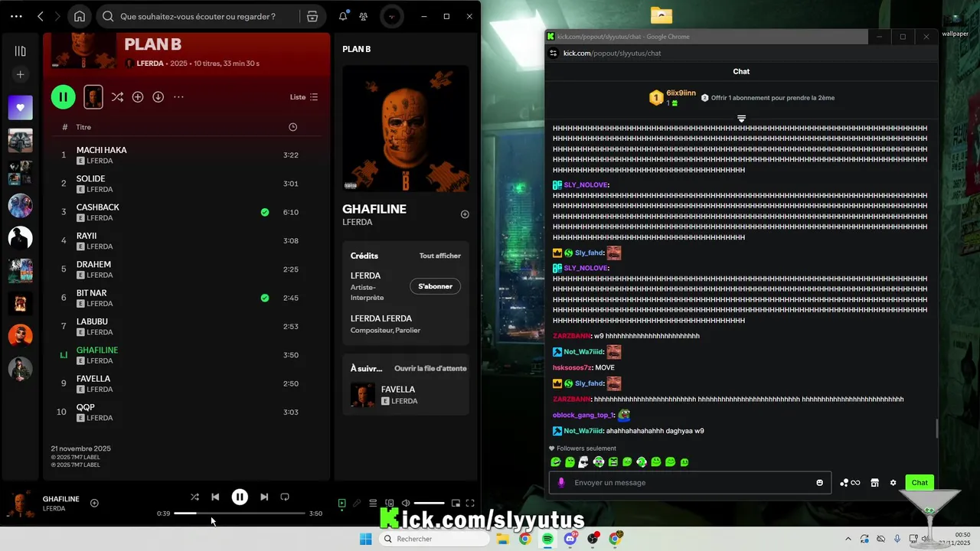The image size is (980, 551).
Task: Open the Friend Activity icon
Action: [364, 16]
